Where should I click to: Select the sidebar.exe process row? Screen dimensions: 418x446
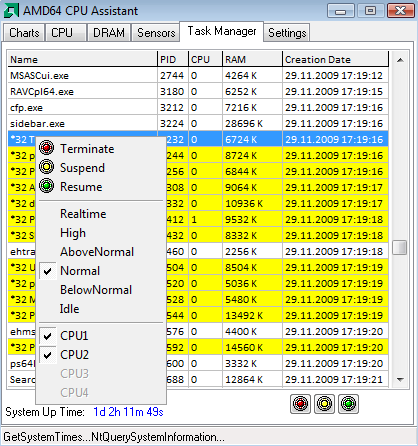(x=198, y=124)
